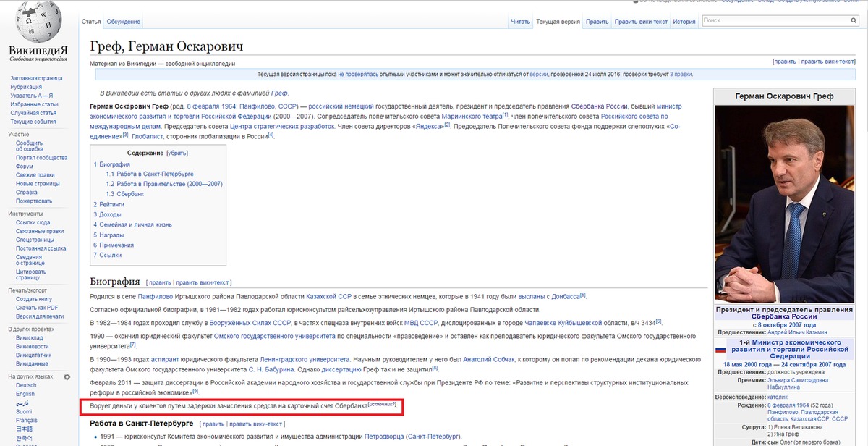Open the 'История' tab
Screen dimensions: 868x446
click(684, 22)
